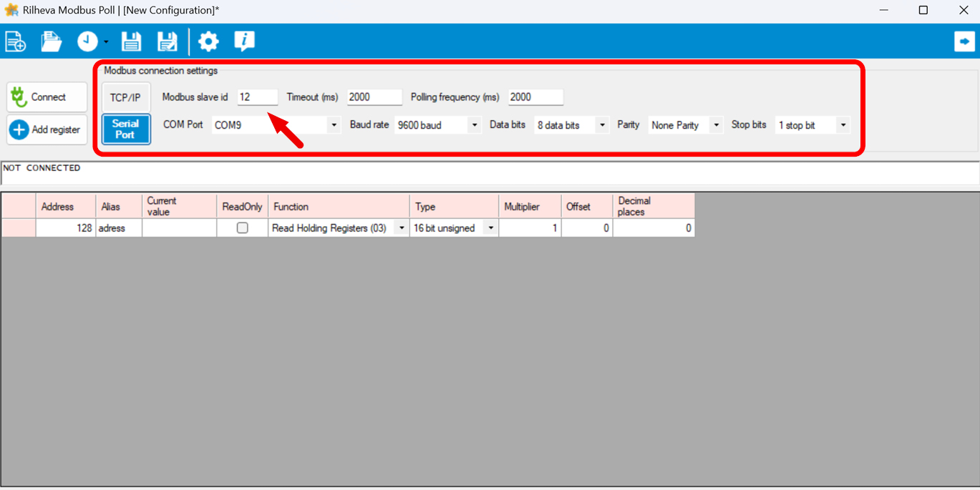
Task: Edit the Timeout (ms) field
Action: click(374, 97)
